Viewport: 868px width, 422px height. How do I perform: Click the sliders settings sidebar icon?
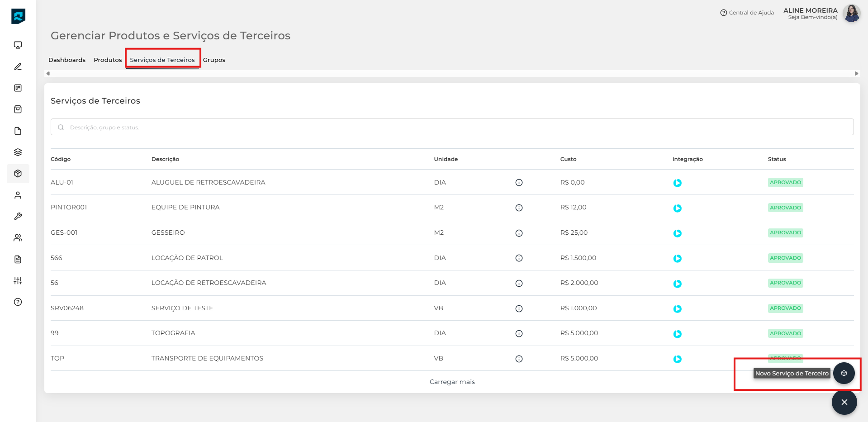pyautogui.click(x=18, y=281)
